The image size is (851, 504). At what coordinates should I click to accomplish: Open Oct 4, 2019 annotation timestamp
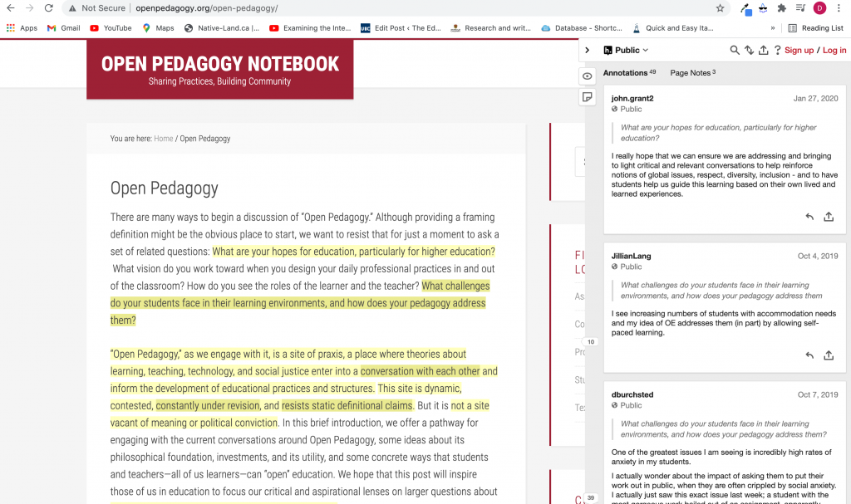818,256
